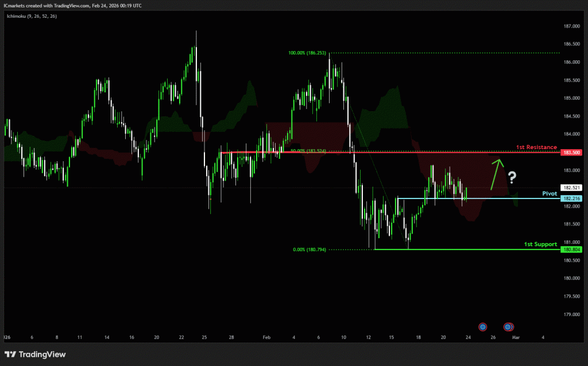The width and height of the screenshot is (588, 366).
Task: Click the Pivot text label
Action: click(x=550, y=194)
